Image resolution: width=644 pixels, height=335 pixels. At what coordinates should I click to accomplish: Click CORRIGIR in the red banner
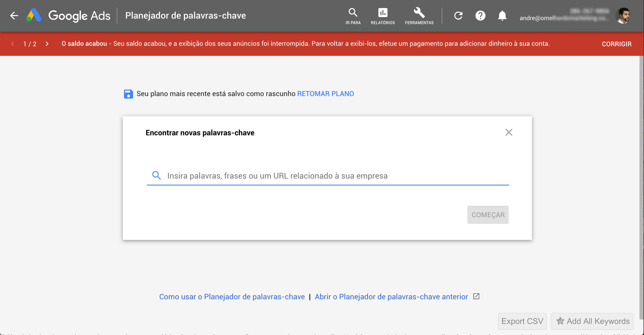tap(617, 44)
